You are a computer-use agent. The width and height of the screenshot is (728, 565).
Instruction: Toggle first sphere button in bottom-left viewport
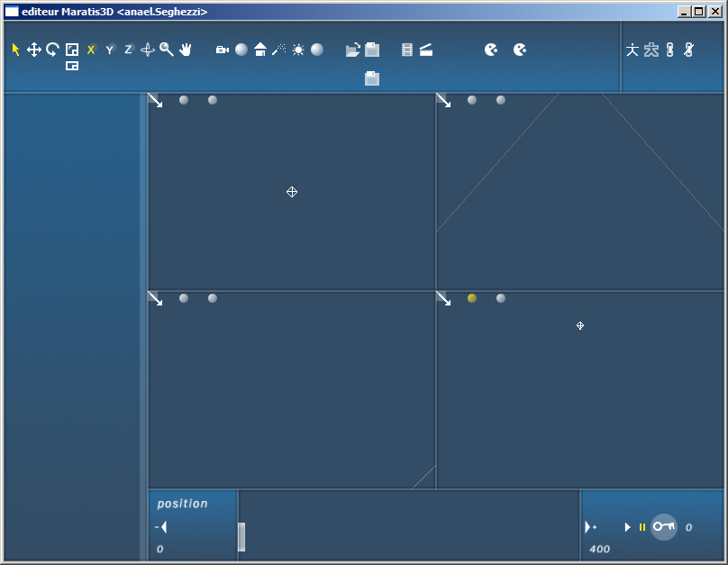coord(184,298)
